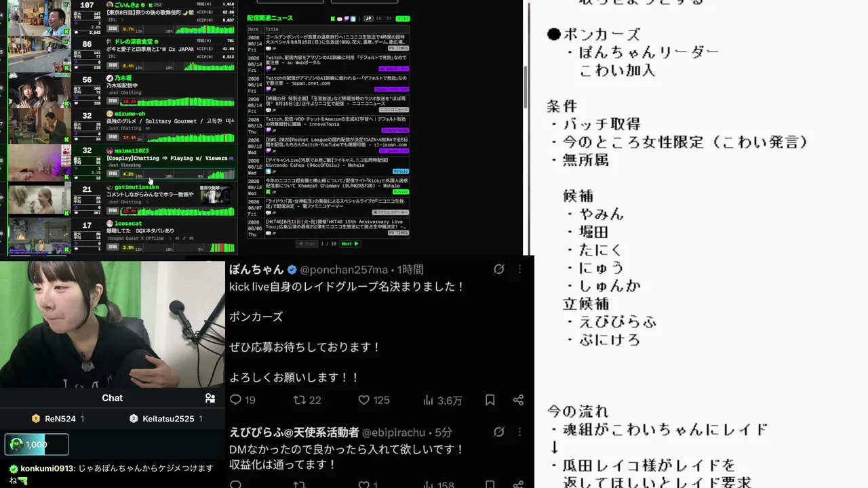Open ドレの深夜食堂 stream thumbnail

coord(39,54)
